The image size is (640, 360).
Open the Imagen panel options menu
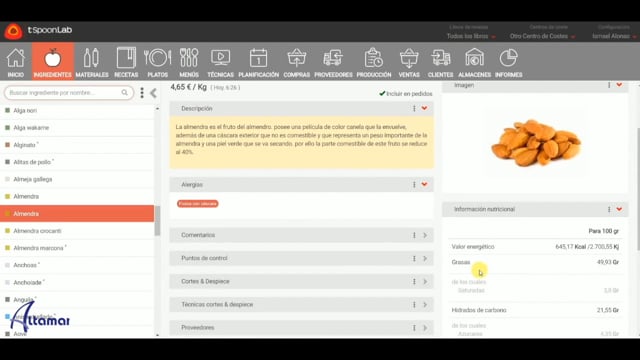click(x=609, y=85)
